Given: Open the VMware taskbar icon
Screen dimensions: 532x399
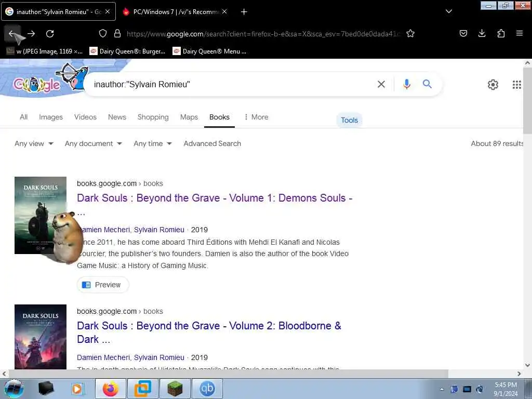Looking at the screenshot, I should [142, 389].
